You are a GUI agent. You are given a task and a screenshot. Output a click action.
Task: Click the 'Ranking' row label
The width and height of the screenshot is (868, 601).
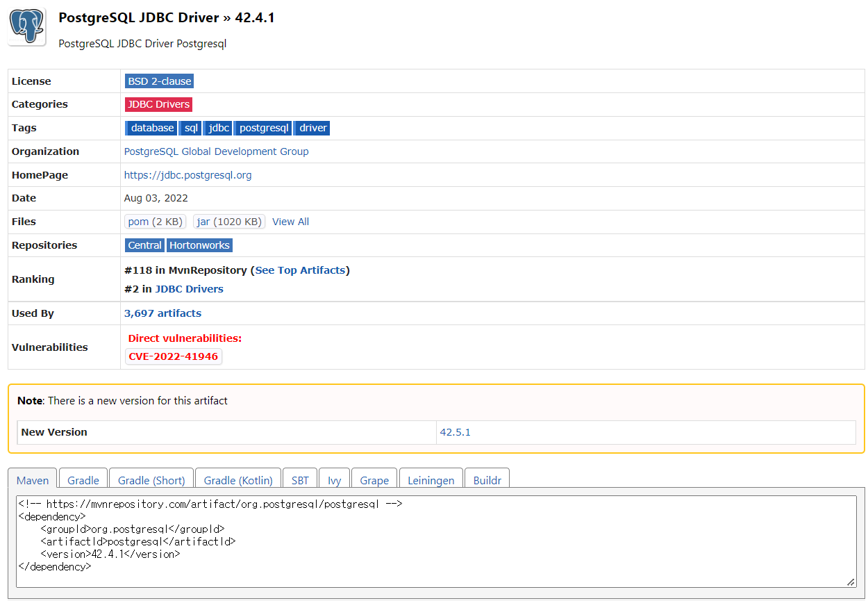(x=33, y=279)
